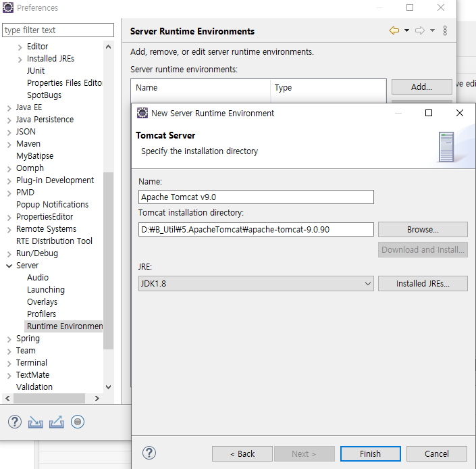This screenshot has width=476, height=469.
Task: Select the Profilers item under Server
Action: pyautogui.click(x=42, y=314)
